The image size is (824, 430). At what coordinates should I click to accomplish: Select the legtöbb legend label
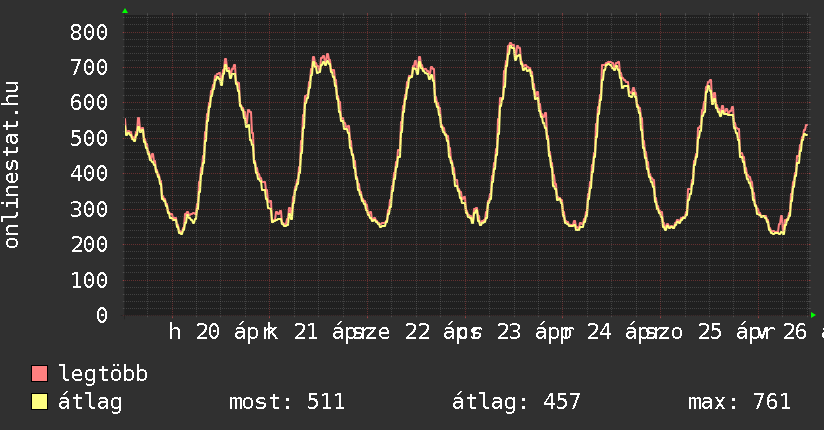coord(104,374)
